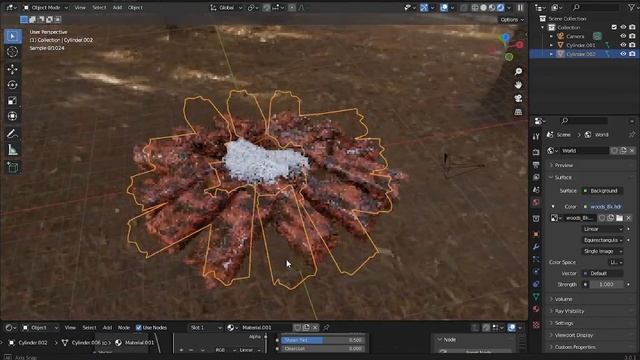
Task: Click the open image folder icon
Action: pyautogui.click(x=620, y=218)
